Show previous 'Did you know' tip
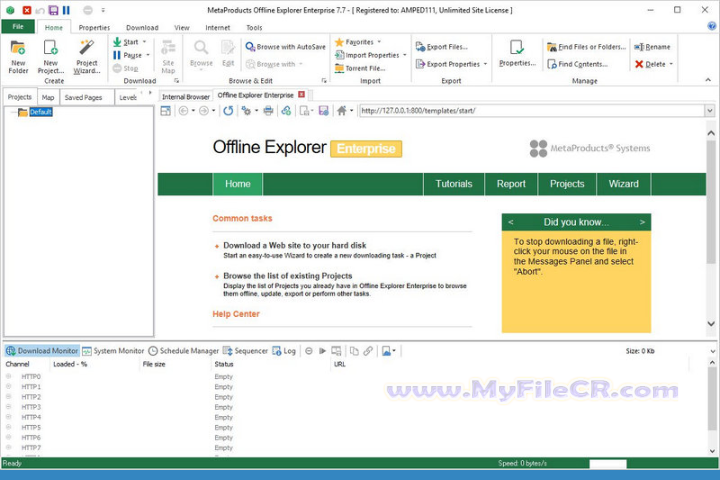Viewport: 720px width, 480px height. tap(511, 222)
